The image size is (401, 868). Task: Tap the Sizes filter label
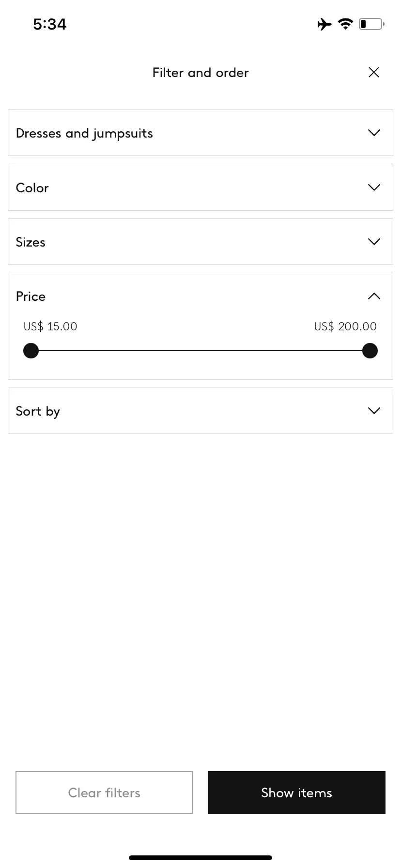(x=31, y=242)
